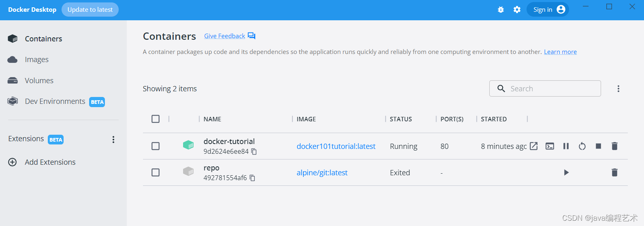Image resolution: width=644 pixels, height=226 pixels.
Task: Click the search magnifier icon
Action: pyautogui.click(x=501, y=88)
